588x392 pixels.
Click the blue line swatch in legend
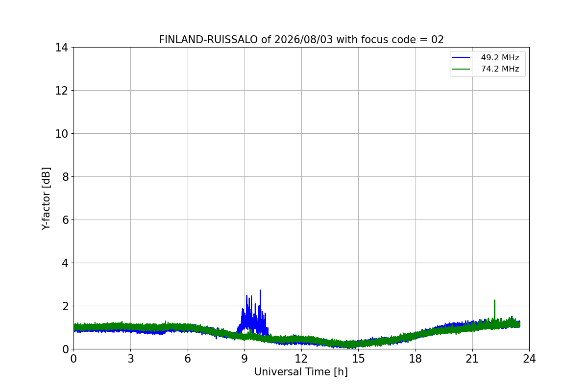(461, 58)
